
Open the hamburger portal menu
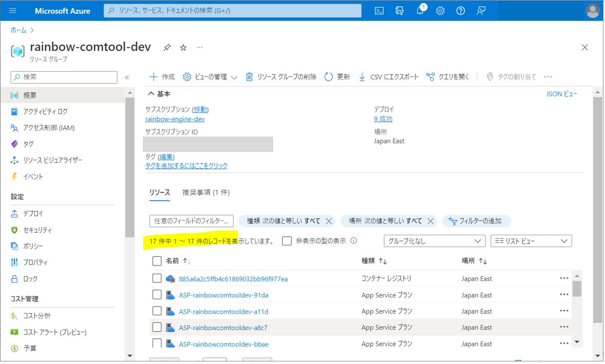coord(13,11)
